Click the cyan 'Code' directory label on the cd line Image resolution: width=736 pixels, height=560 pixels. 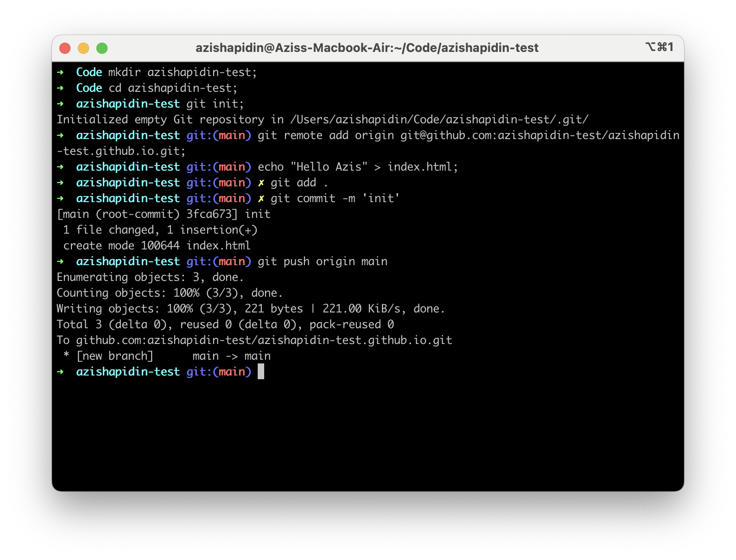(89, 88)
